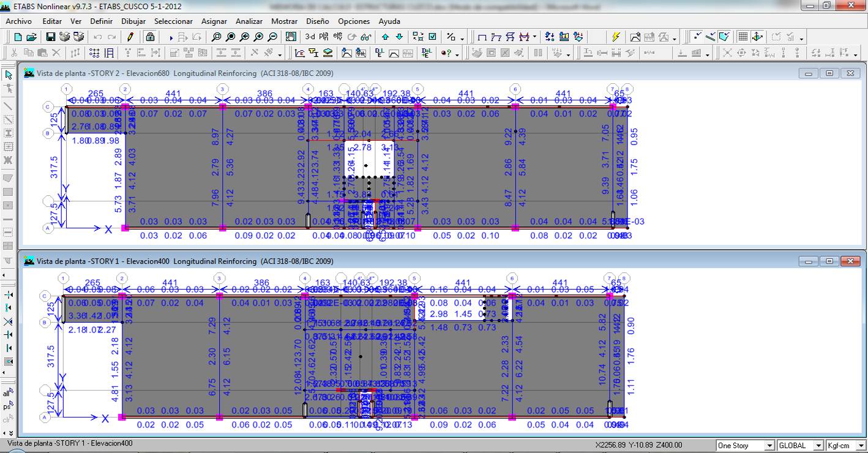
Task: Expand the Kgf-cm units dropdown
Action: [861, 446]
